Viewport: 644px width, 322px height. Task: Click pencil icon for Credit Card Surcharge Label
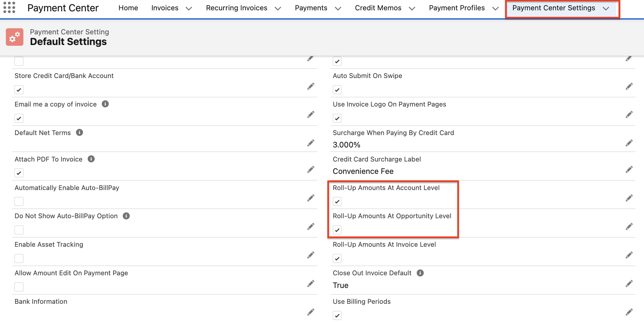629,169
